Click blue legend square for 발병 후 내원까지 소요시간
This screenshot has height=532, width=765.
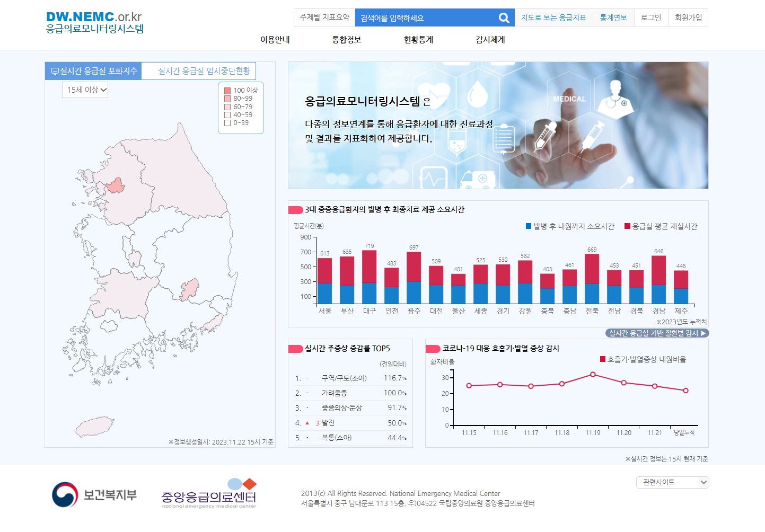point(527,226)
